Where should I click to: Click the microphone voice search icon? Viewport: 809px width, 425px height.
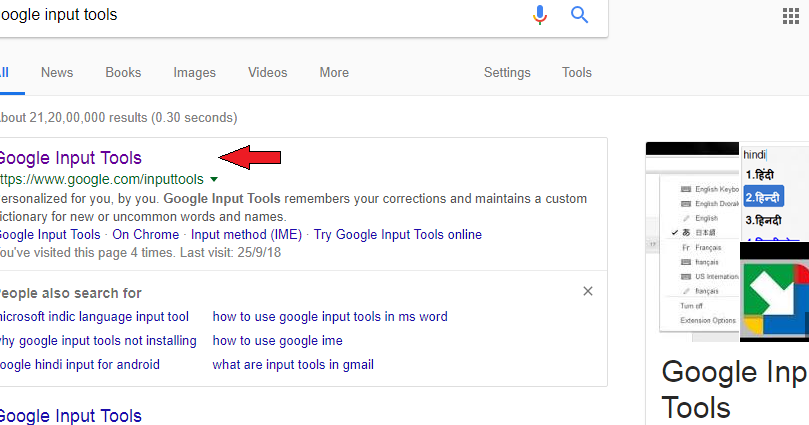pyautogui.click(x=540, y=15)
